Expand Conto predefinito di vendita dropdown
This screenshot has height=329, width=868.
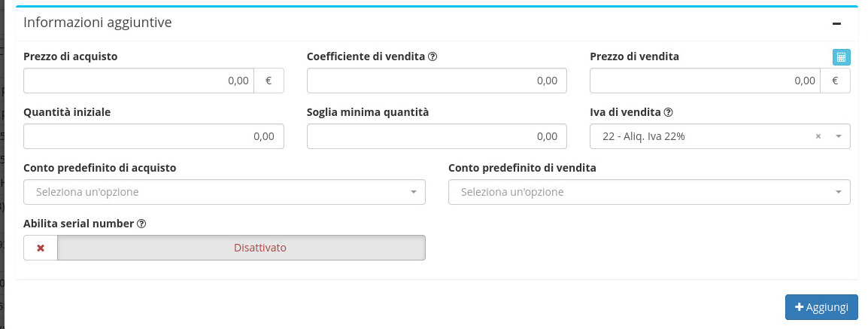click(x=648, y=192)
